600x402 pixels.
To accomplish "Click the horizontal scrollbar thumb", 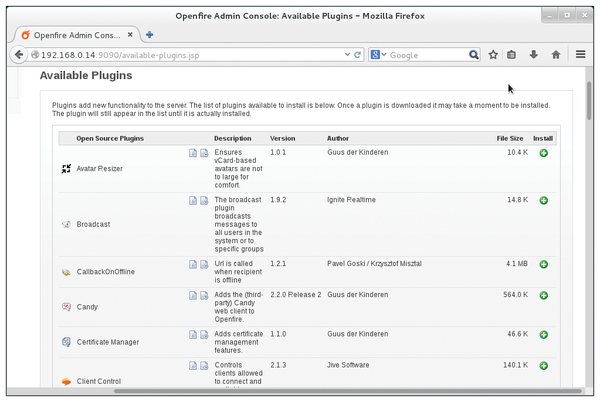I will [x=347, y=391].
